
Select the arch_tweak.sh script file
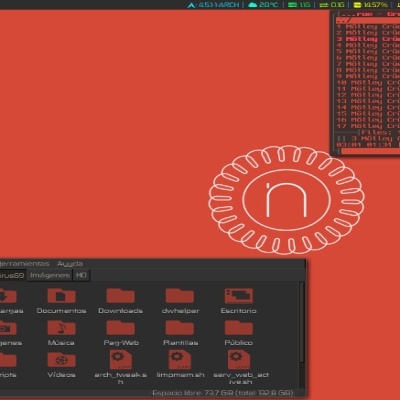(121, 367)
